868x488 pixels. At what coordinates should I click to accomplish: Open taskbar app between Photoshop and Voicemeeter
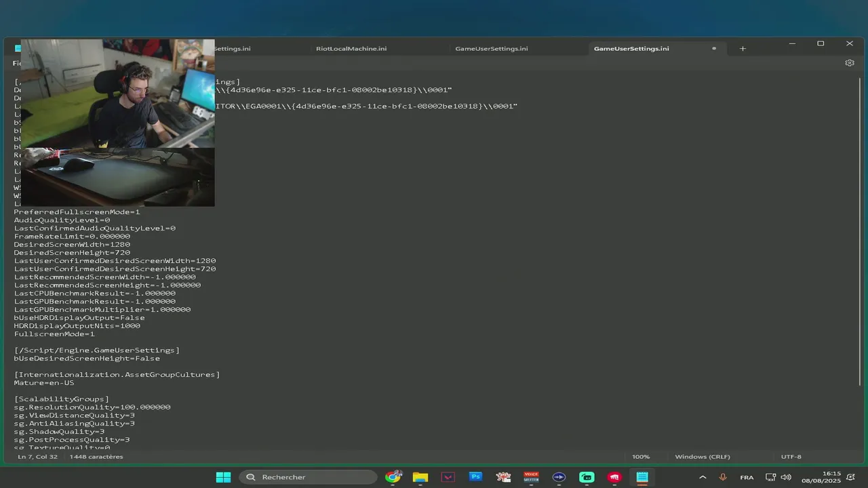point(503,477)
